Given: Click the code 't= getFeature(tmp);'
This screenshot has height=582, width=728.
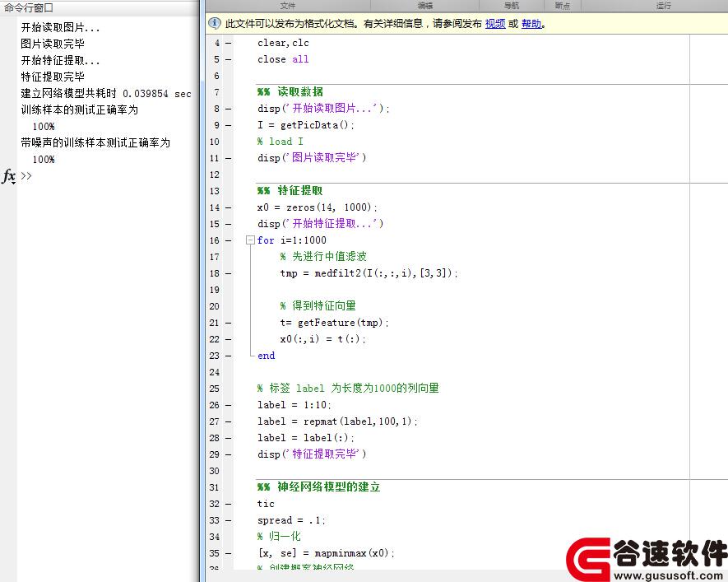Looking at the screenshot, I should click(334, 323).
